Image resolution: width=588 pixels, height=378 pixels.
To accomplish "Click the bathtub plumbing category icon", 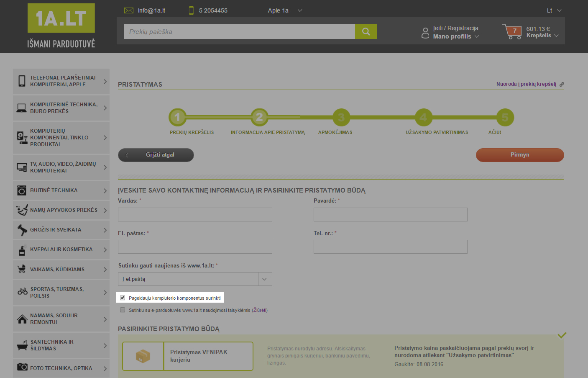I will point(22,346).
